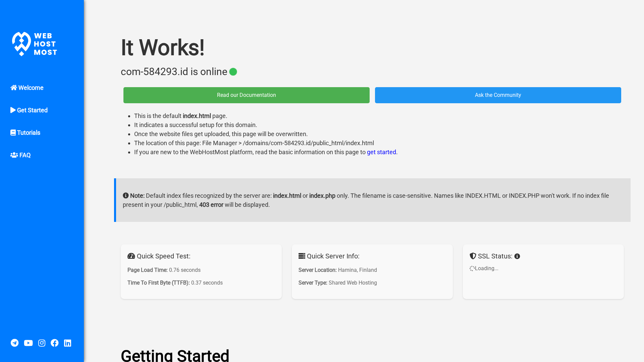Image resolution: width=644 pixels, height=362 pixels.
Task: Click the 'It Works!' heading
Action: [x=163, y=48]
